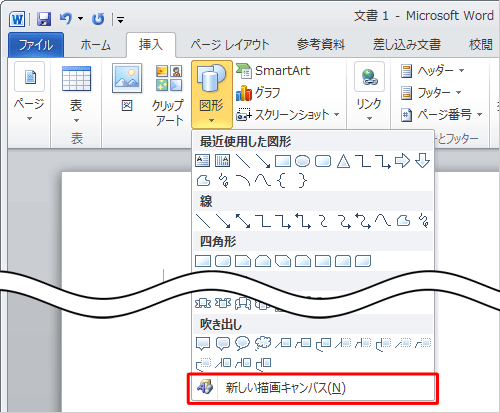Open the クリップアート pane
This screenshot has height=413, width=500.
pyautogui.click(x=169, y=95)
